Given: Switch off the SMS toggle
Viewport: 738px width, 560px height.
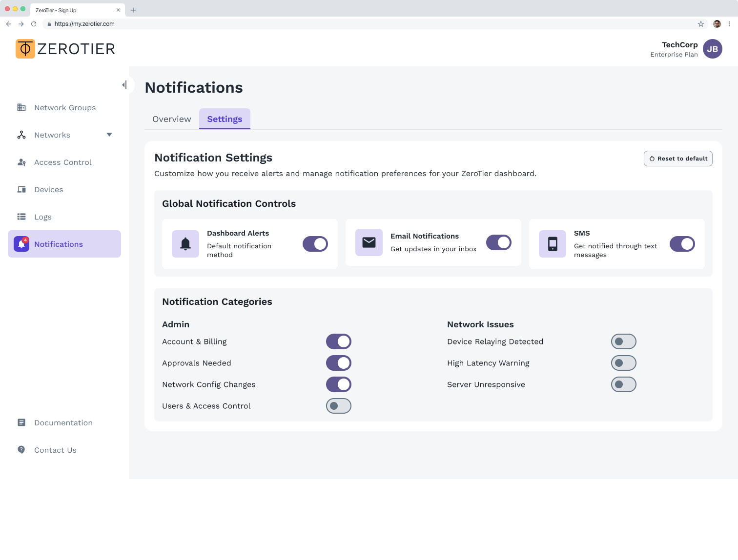Looking at the screenshot, I should [x=682, y=244].
